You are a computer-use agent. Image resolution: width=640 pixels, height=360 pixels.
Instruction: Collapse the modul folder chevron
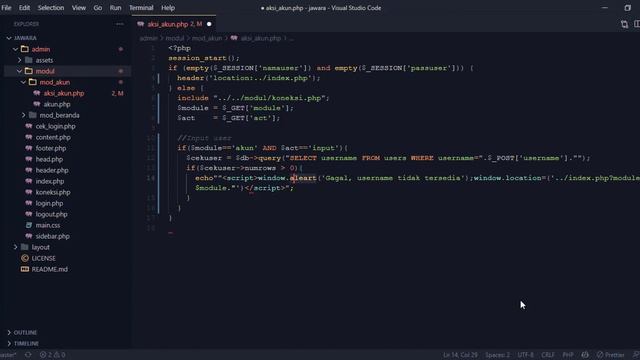[20, 71]
